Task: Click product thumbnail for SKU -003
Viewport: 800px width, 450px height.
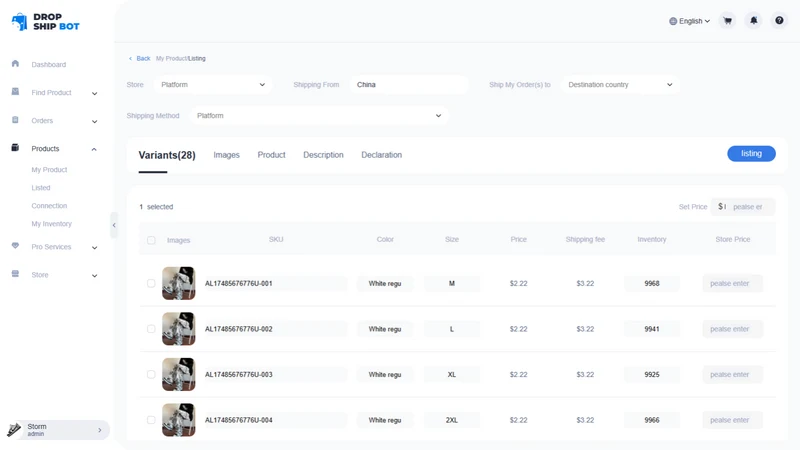Action: click(x=179, y=374)
